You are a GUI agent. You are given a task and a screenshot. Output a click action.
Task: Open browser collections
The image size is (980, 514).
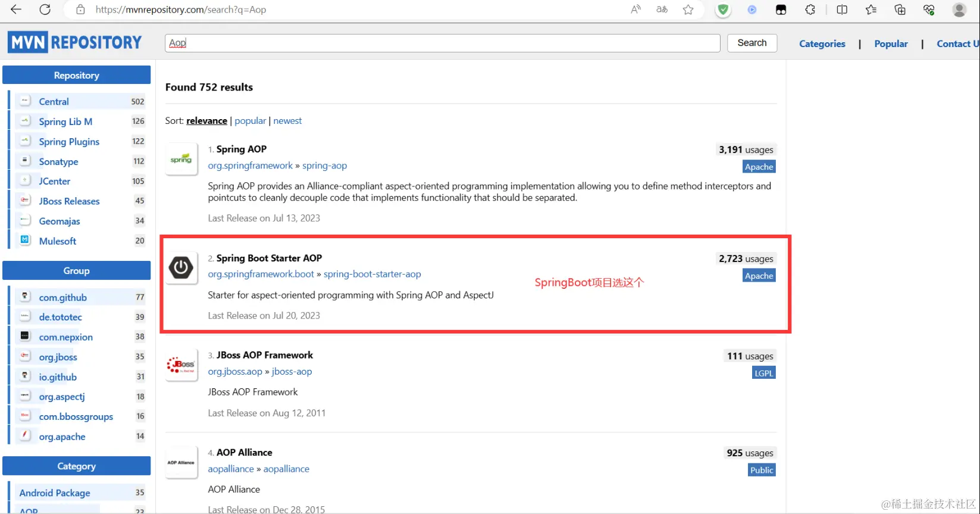(x=900, y=10)
